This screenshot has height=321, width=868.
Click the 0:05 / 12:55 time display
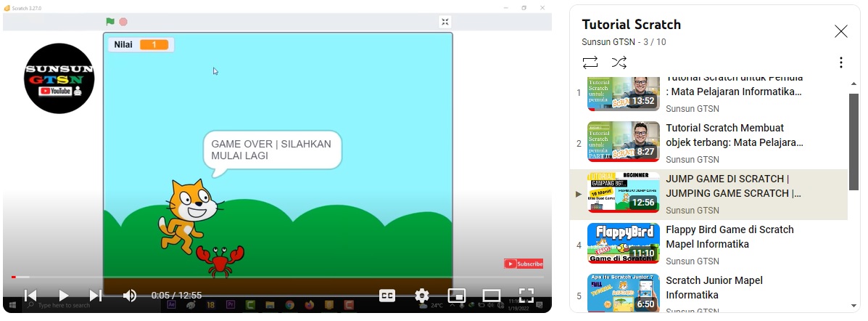177,296
